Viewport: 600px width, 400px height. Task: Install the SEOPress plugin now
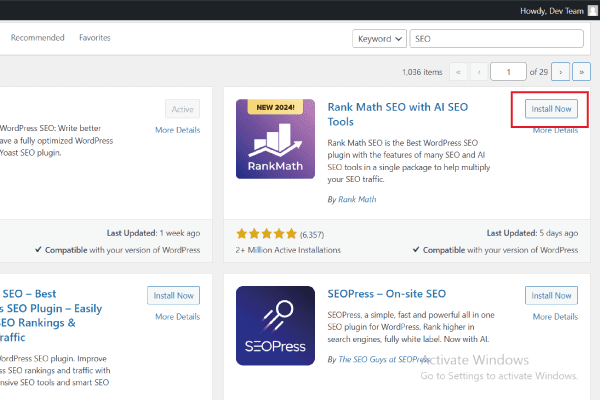click(551, 296)
